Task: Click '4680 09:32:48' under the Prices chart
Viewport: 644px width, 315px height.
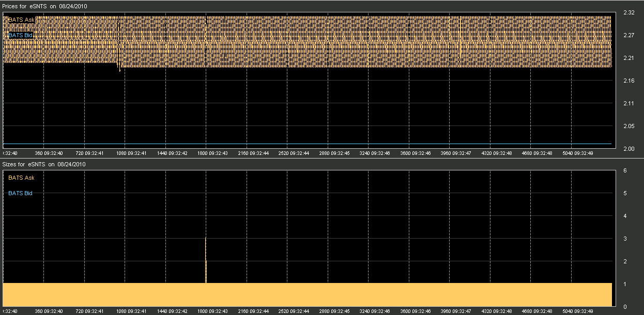Action: click(537, 153)
